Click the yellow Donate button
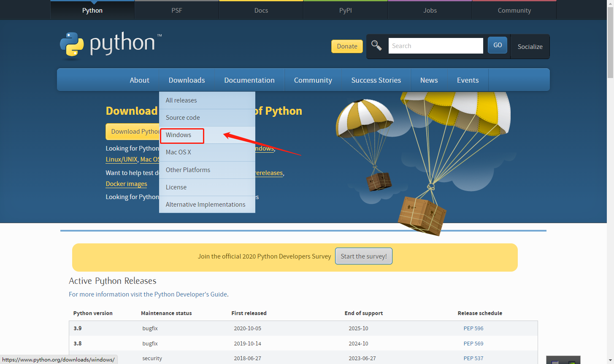The width and height of the screenshot is (614, 364). tap(347, 46)
